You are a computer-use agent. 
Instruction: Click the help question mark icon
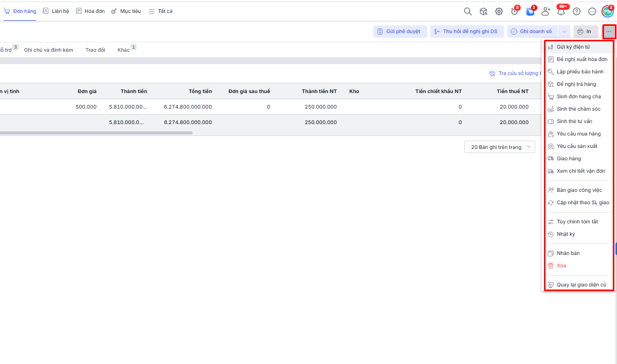(x=577, y=11)
